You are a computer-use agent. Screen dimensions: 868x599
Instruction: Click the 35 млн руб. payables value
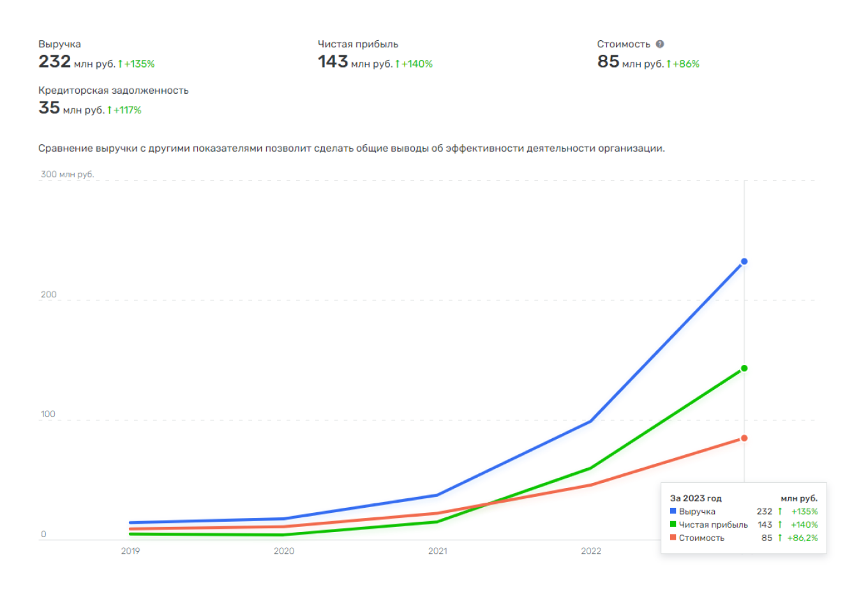coord(71,108)
